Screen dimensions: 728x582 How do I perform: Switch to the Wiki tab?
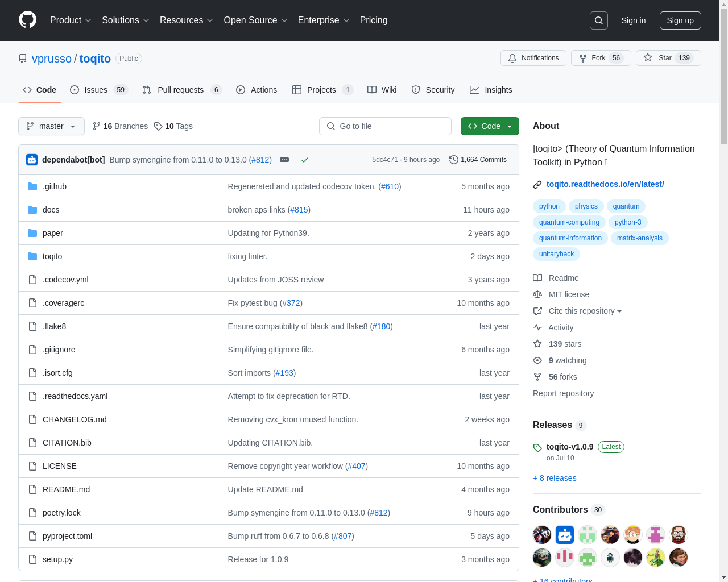pos(382,90)
